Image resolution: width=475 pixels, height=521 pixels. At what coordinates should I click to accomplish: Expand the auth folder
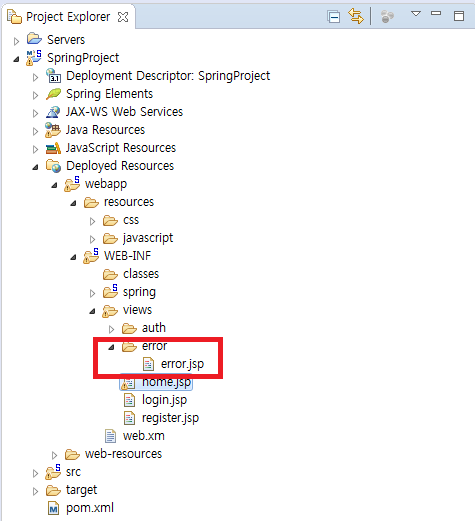pyautogui.click(x=111, y=329)
